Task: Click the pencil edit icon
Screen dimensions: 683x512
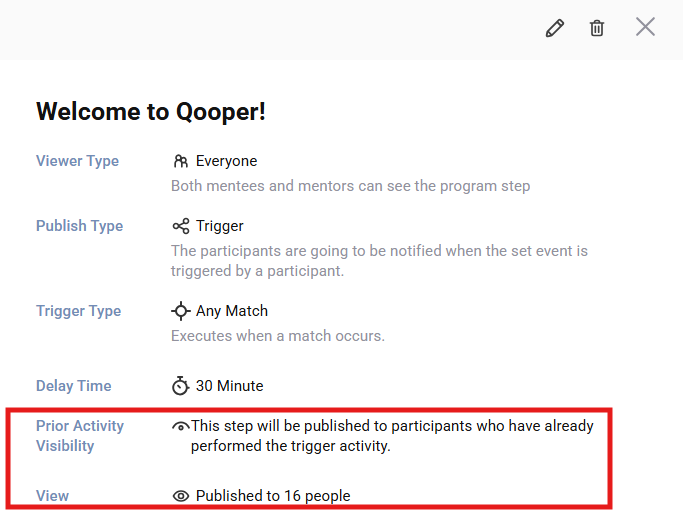Action: [554, 28]
